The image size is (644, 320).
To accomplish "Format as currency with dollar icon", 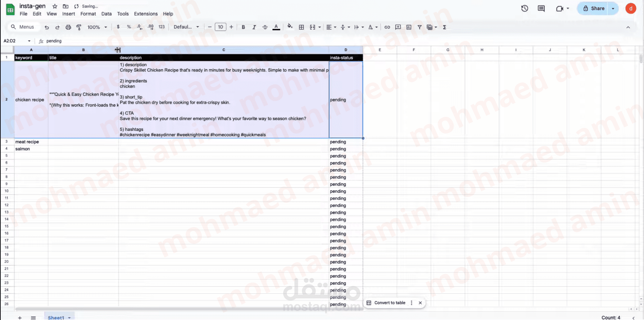I will tap(118, 27).
